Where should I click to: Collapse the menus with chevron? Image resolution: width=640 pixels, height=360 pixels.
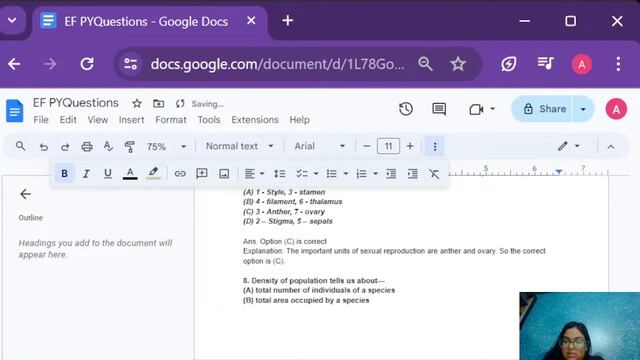[611, 147]
